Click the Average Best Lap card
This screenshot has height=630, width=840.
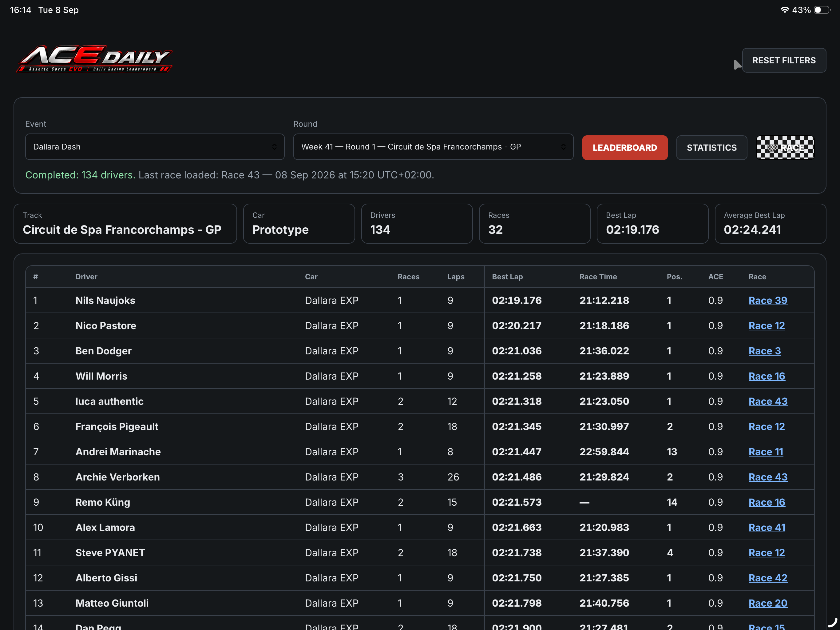click(770, 223)
